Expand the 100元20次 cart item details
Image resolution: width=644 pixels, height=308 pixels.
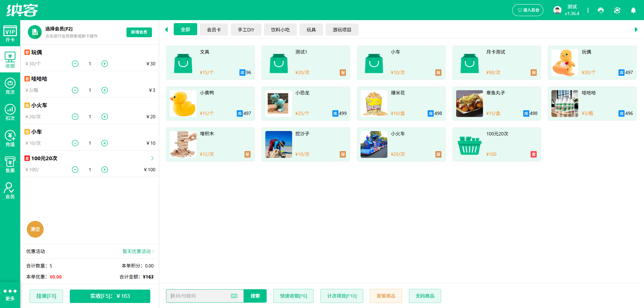152,158
